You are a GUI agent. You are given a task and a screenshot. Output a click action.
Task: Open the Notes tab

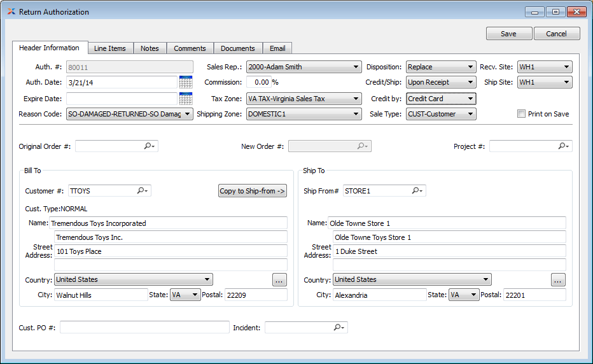150,48
